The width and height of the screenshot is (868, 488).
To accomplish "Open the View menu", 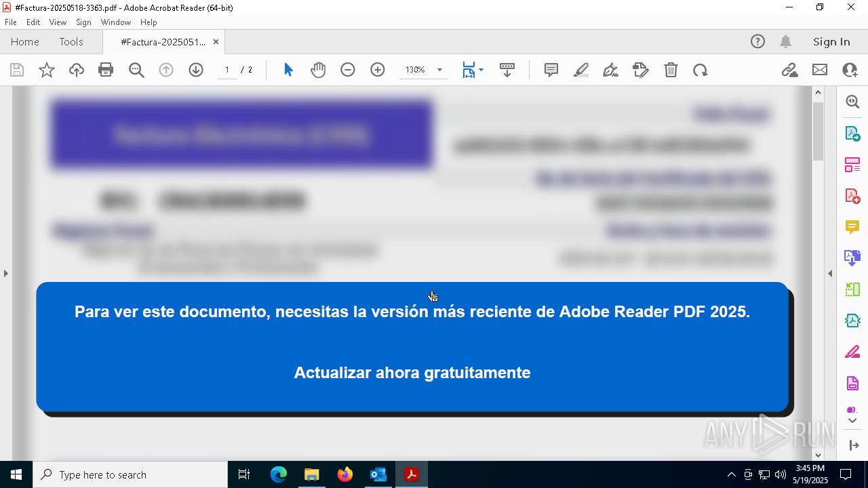I will tap(58, 22).
